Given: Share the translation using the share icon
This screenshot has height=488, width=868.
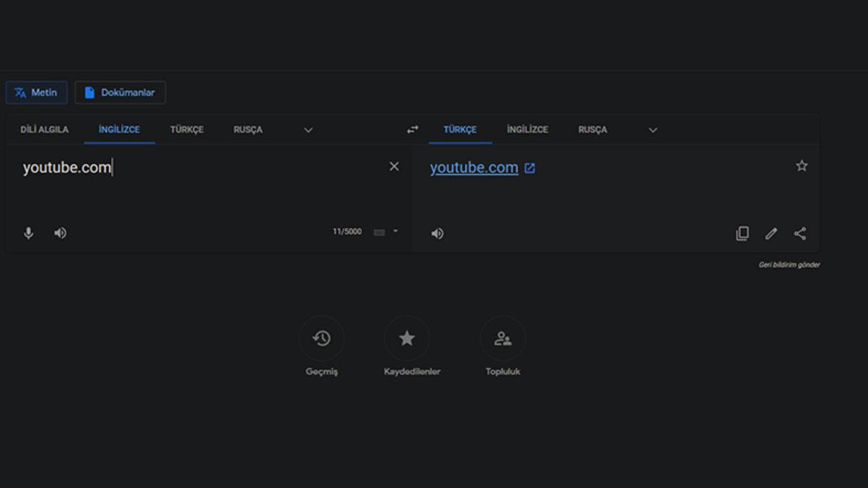Looking at the screenshot, I should 800,234.
